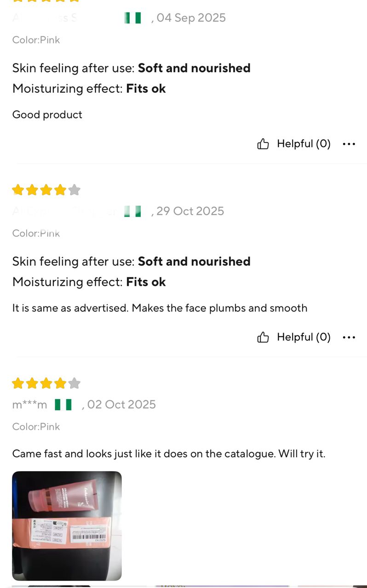The width and height of the screenshot is (367, 588).
Task: Click the date 02 Oct 2025
Action: click(121, 405)
